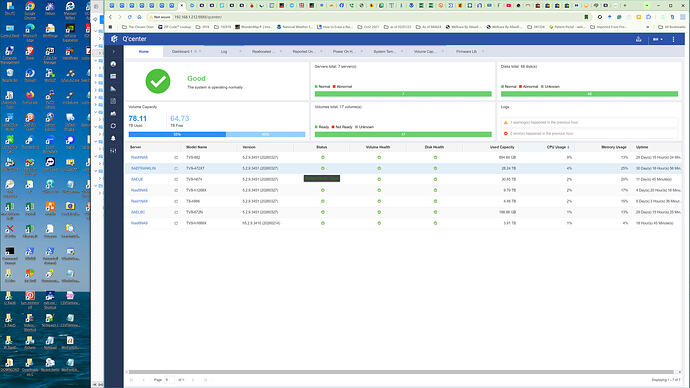Click disk health icon in TVS-672N row
The width and height of the screenshot is (690, 388).
(x=435, y=212)
